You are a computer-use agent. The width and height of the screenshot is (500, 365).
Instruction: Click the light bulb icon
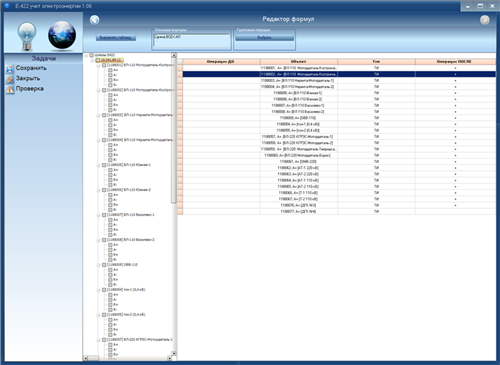coord(27,36)
